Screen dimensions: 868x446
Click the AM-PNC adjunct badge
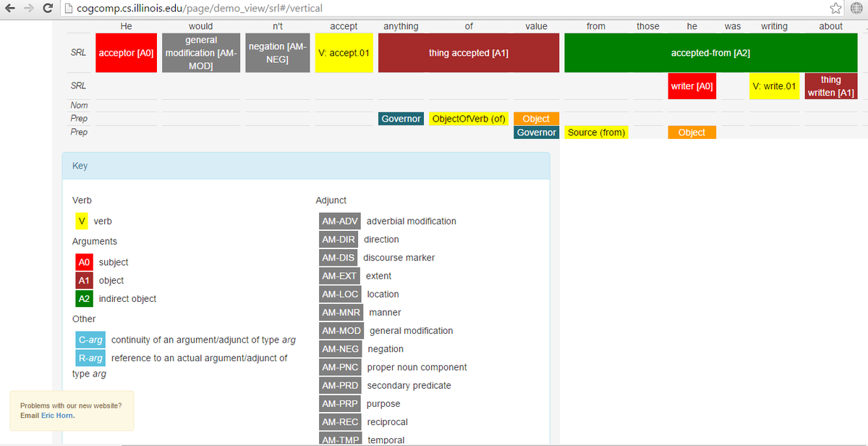click(x=340, y=367)
